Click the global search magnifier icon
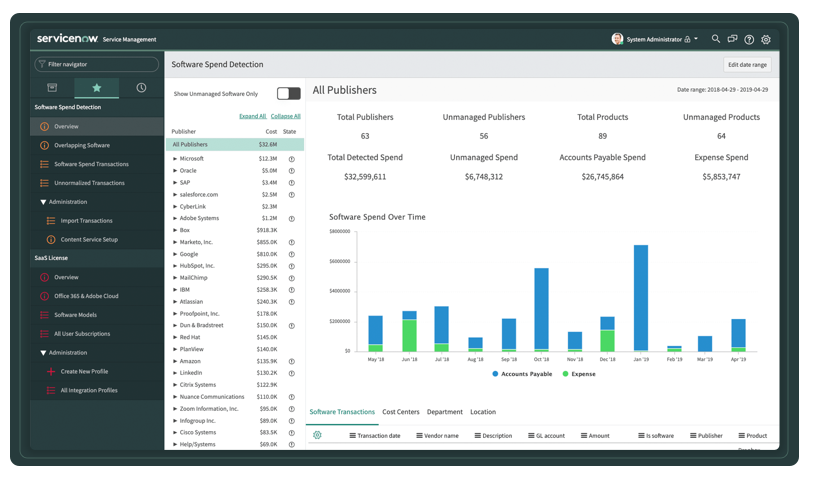This screenshot has width=813, height=483. click(x=716, y=39)
